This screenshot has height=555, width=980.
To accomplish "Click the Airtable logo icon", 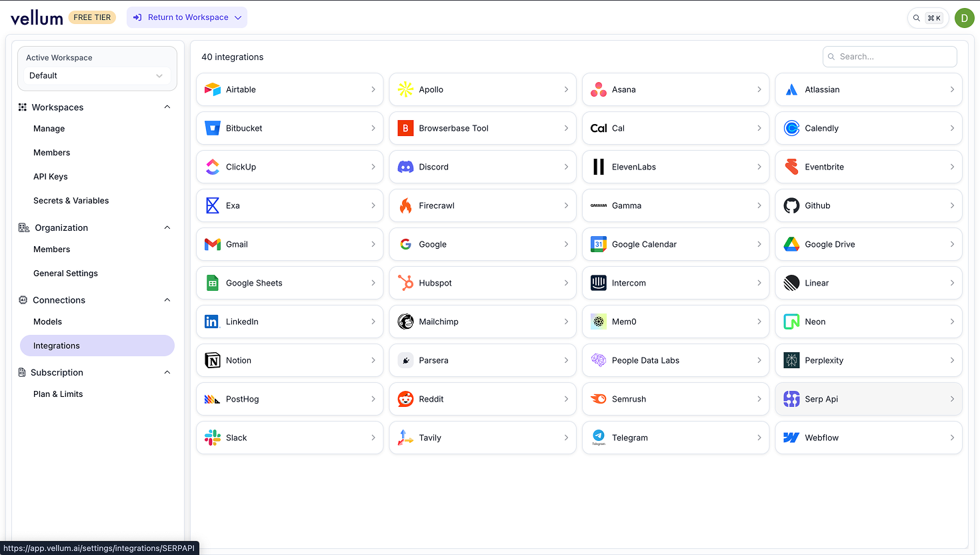I will tap(213, 89).
